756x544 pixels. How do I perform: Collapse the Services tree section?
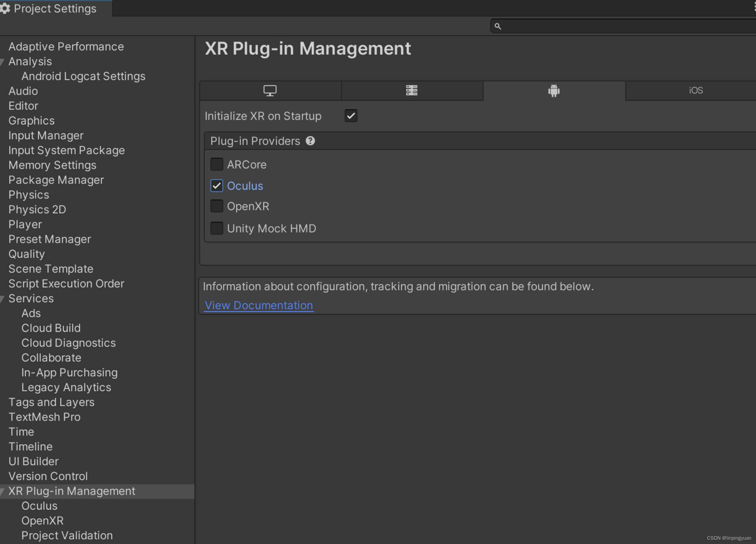[2, 299]
